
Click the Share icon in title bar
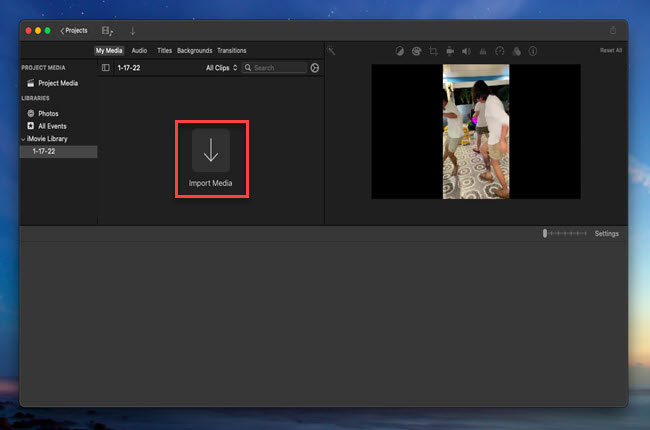point(613,31)
